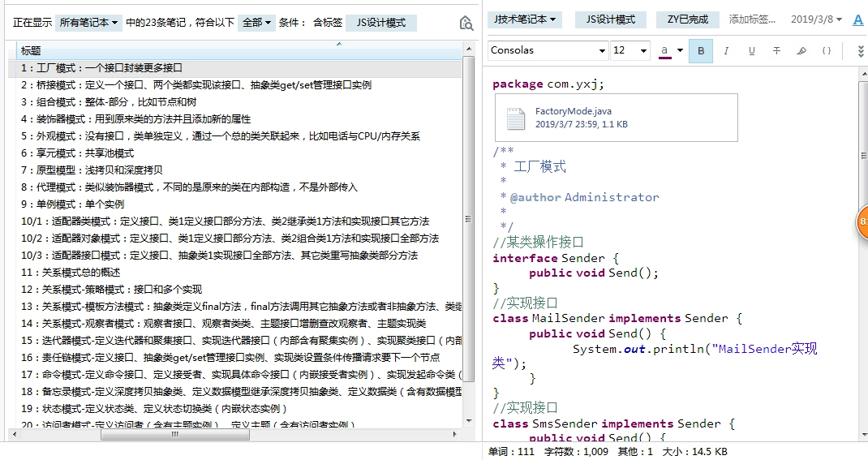Click 'package com.yxj;' line in the note

(x=548, y=84)
